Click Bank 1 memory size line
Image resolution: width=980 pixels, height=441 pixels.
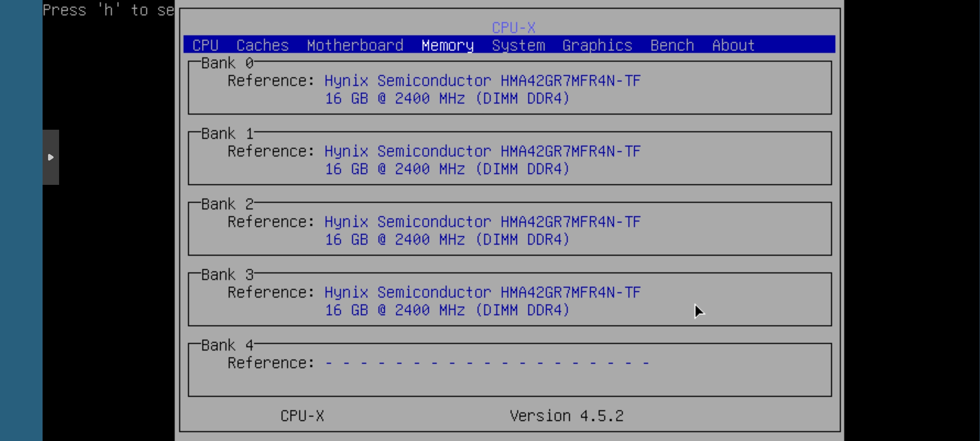coord(447,169)
